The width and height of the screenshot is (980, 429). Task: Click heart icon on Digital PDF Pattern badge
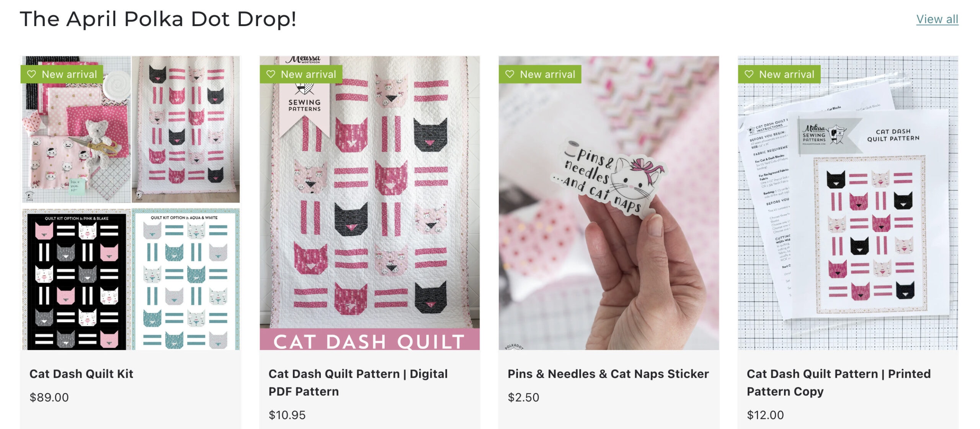[x=271, y=74]
